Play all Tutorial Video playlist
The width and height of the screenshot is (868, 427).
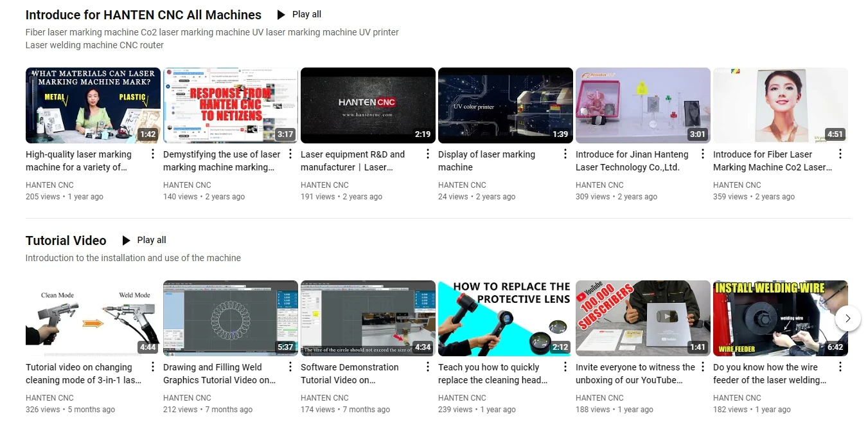pos(144,240)
